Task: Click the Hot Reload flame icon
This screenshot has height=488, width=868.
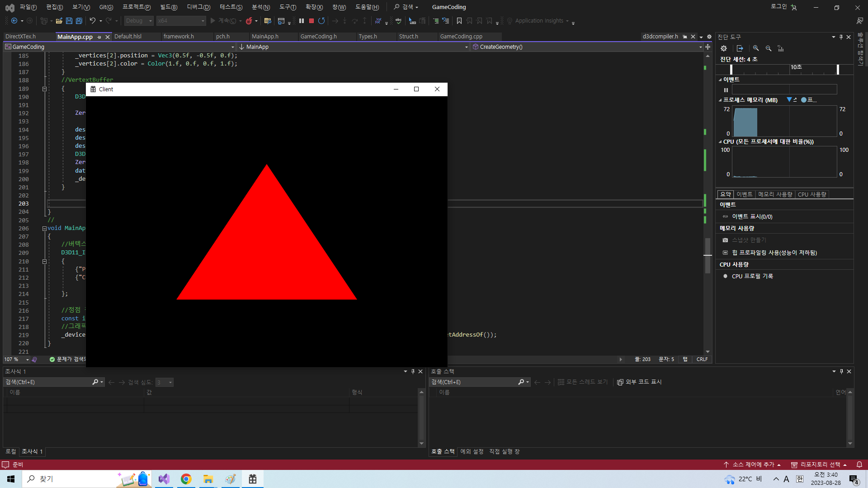Action: (249, 21)
